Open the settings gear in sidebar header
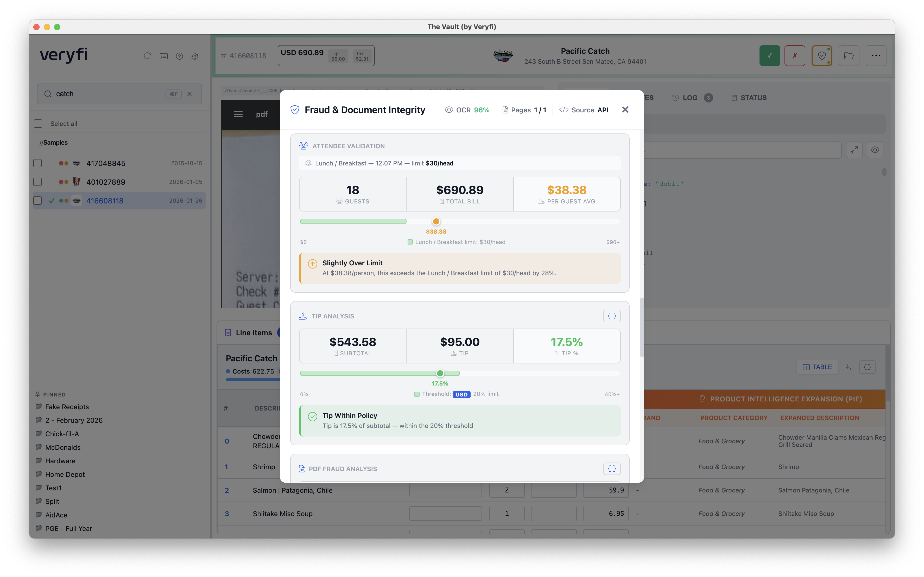 pos(195,56)
